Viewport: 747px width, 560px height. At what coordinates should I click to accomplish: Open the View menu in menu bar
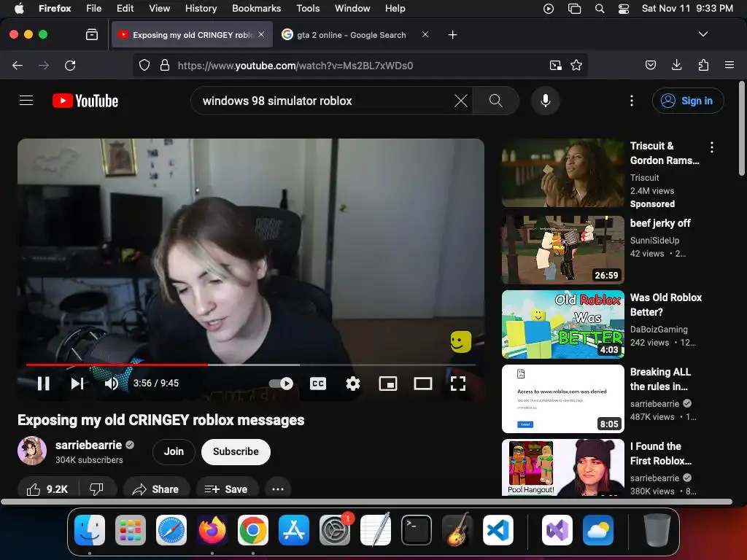(x=159, y=8)
